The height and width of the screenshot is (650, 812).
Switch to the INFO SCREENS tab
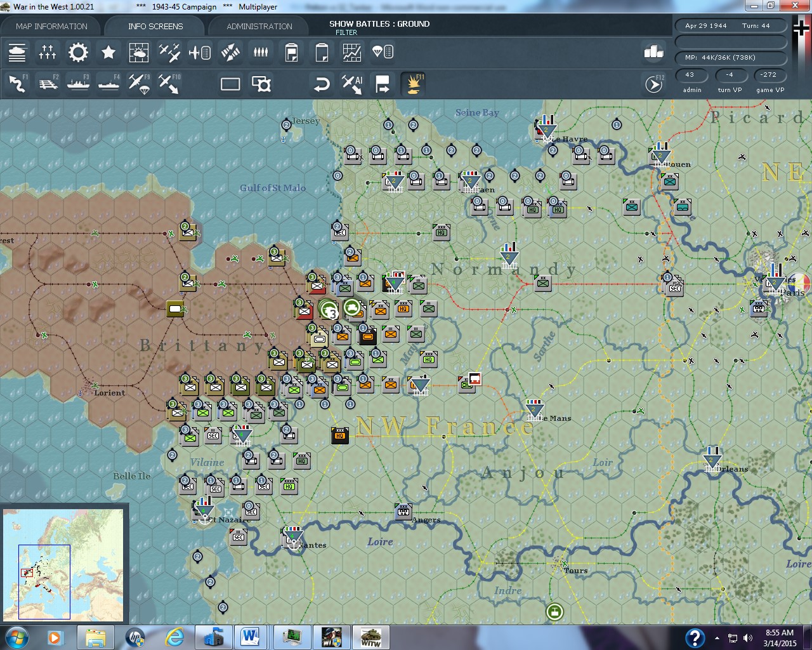[x=155, y=26]
